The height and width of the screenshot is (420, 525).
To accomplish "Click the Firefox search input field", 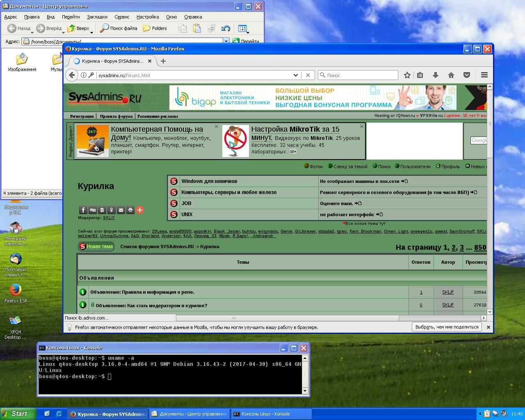I will point(358,75).
